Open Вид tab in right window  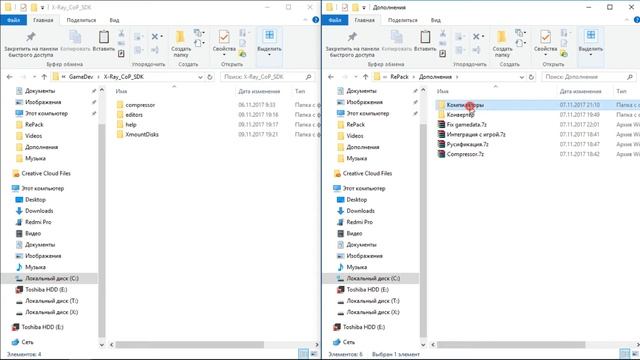tap(436, 20)
